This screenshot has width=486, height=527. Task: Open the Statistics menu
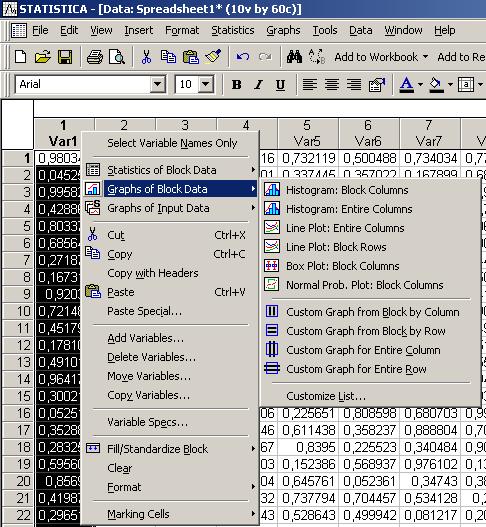click(x=233, y=30)
